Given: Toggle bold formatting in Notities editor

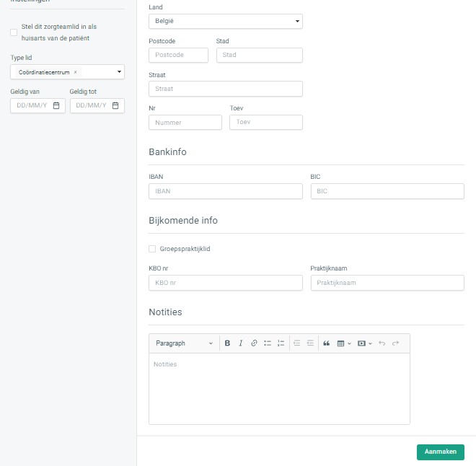Looking at the screenshot, I should [x=227, y=343].
